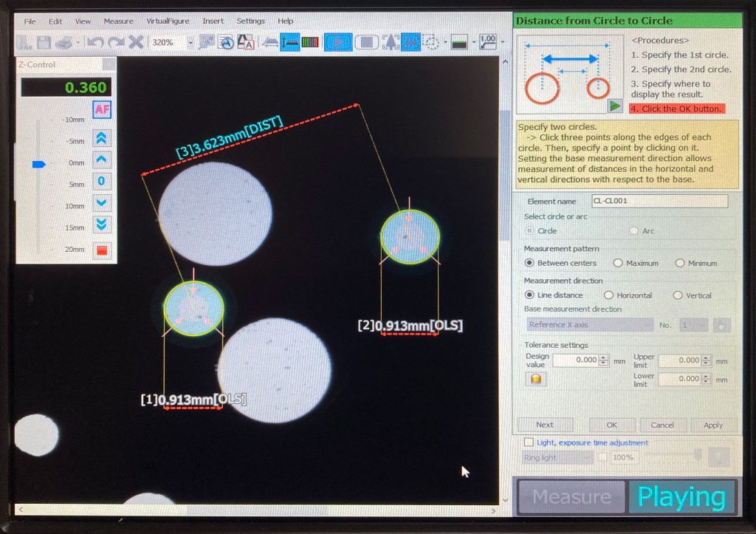756x534 pixels.
Task: Click the printer icon in toolbar
Action: pos(64,43)
